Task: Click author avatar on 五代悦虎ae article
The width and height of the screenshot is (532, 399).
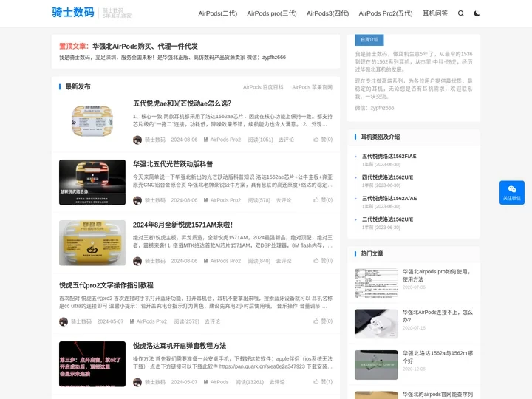Action: [x=137, y=140]
